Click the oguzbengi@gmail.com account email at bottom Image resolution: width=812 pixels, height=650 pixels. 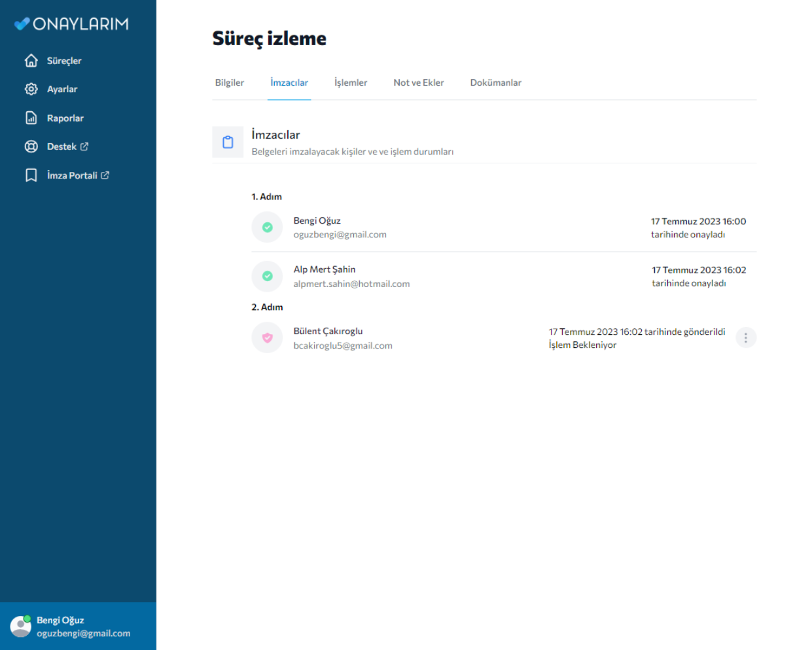[x=83, y=634]
